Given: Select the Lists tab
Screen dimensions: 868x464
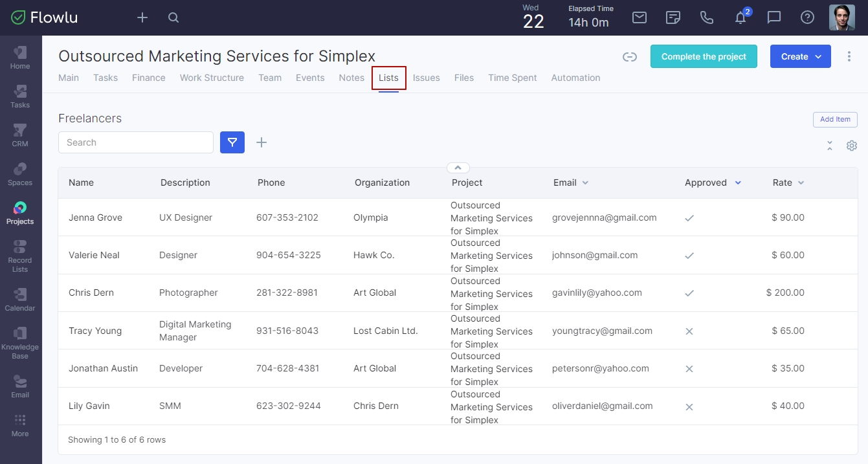Looking at the screenshot, I should point(388,78).
